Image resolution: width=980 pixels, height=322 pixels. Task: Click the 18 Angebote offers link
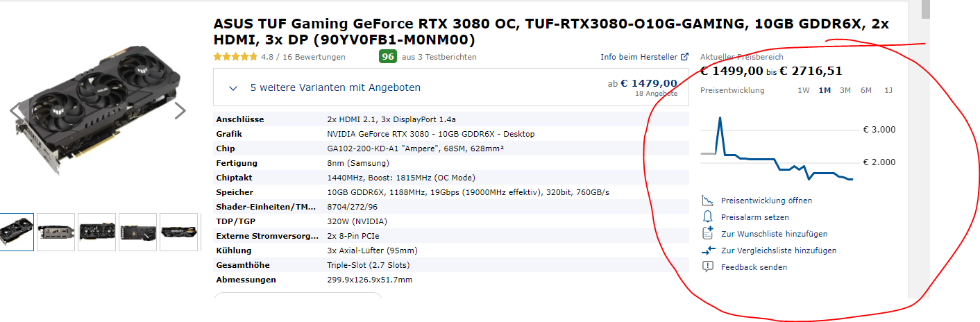coord(656,93)
